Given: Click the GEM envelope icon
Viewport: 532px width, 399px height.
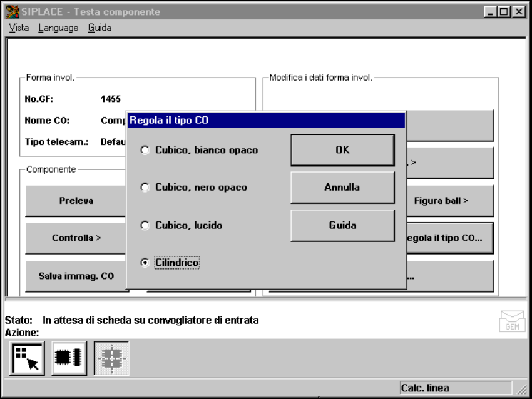Looking at the screenshot, I should pos(511,321).
